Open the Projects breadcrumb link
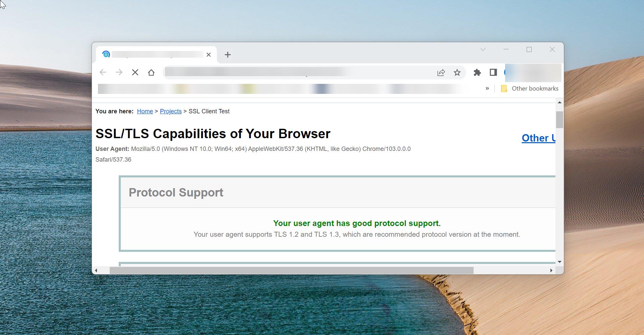 pyautogui.click(x=171, y=111)
